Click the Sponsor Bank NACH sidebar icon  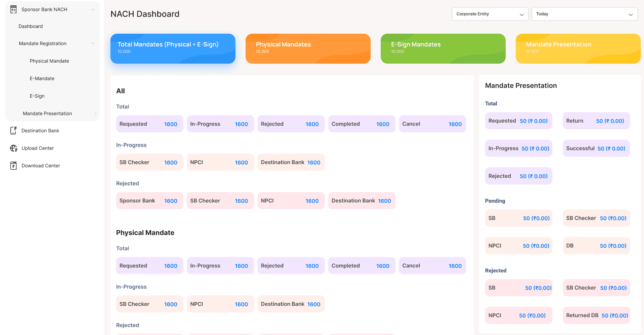click(13, 9)
